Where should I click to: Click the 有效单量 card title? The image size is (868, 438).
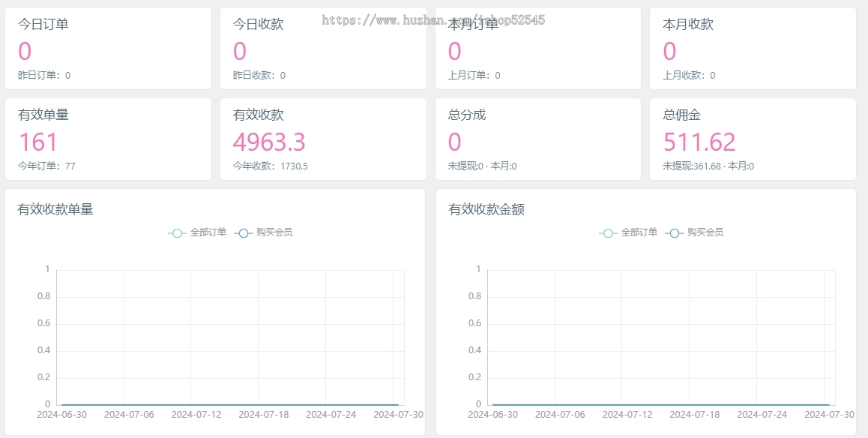point(43,115)
